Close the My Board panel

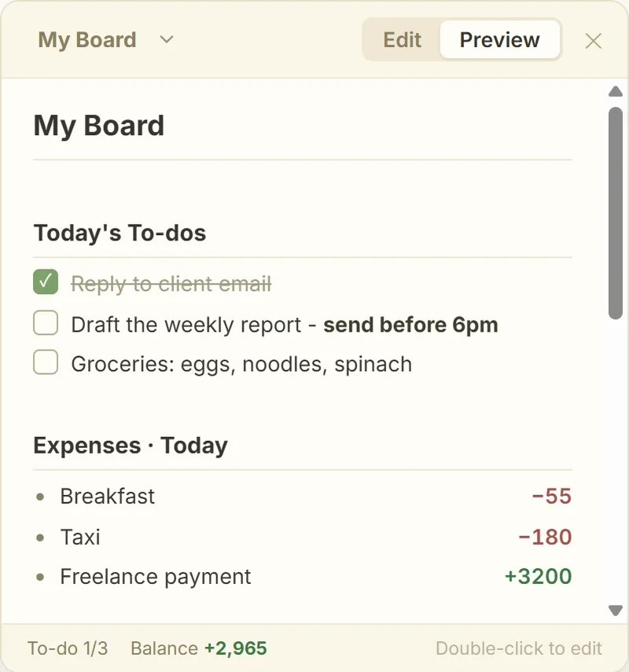[x=594, y=41]
